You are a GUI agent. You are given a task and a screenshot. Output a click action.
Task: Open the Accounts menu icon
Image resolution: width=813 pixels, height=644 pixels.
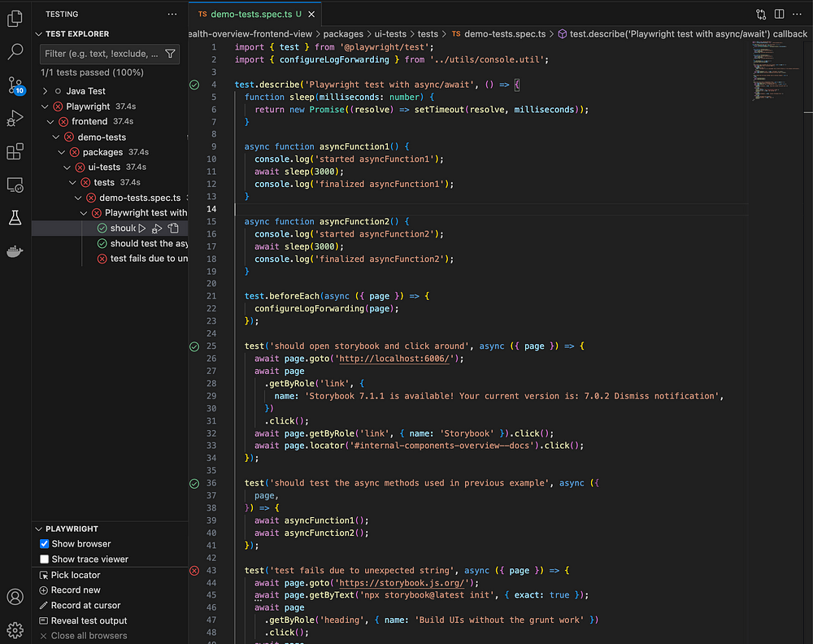pos(15,597)
